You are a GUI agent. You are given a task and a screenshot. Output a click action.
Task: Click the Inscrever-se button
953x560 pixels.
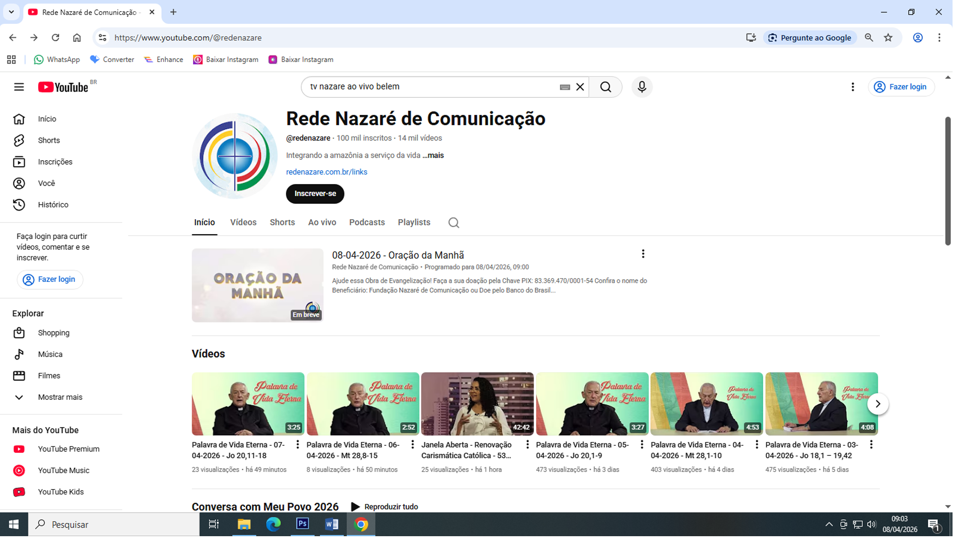click(315, 193)
